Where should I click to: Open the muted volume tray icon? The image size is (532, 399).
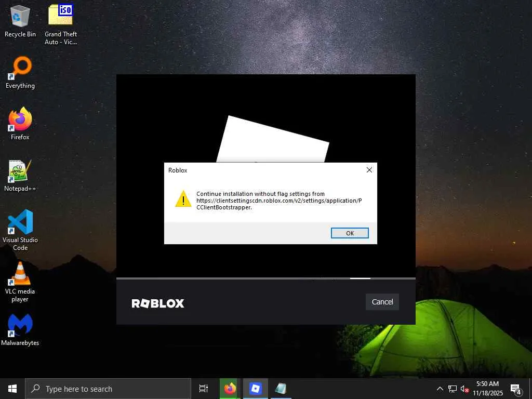point(464,389)
